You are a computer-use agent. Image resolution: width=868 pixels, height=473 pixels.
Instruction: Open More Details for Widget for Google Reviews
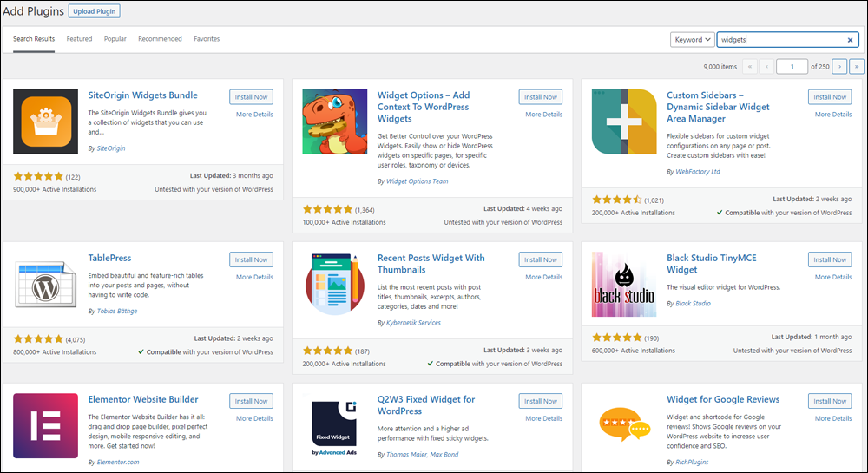[833, 419]
